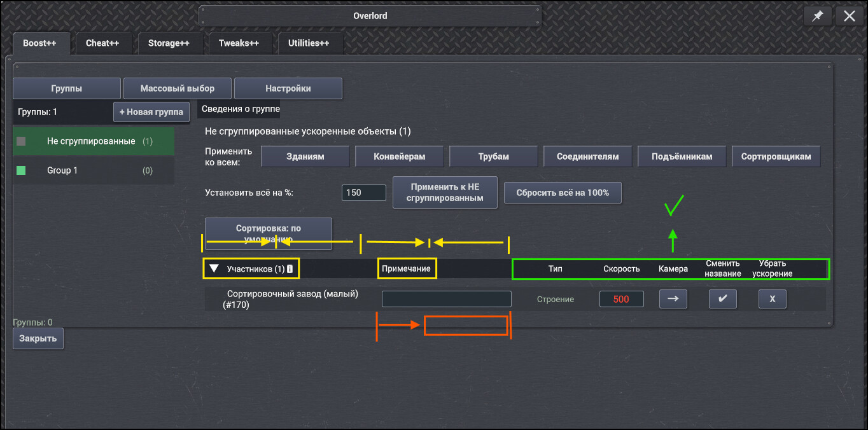
Task: Click the green color square of Group 1
Action: click(x=21, y=170)
